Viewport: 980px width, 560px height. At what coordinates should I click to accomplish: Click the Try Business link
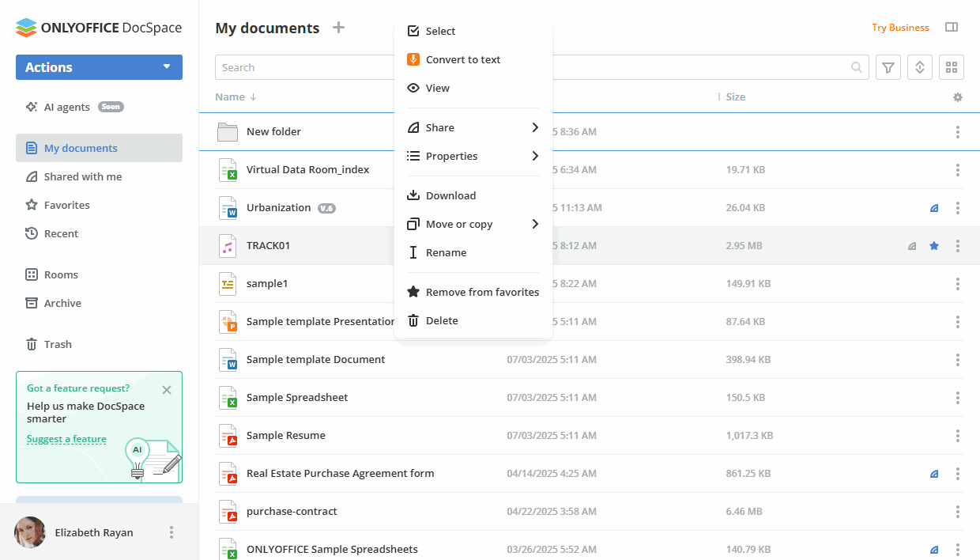(900, 28)
